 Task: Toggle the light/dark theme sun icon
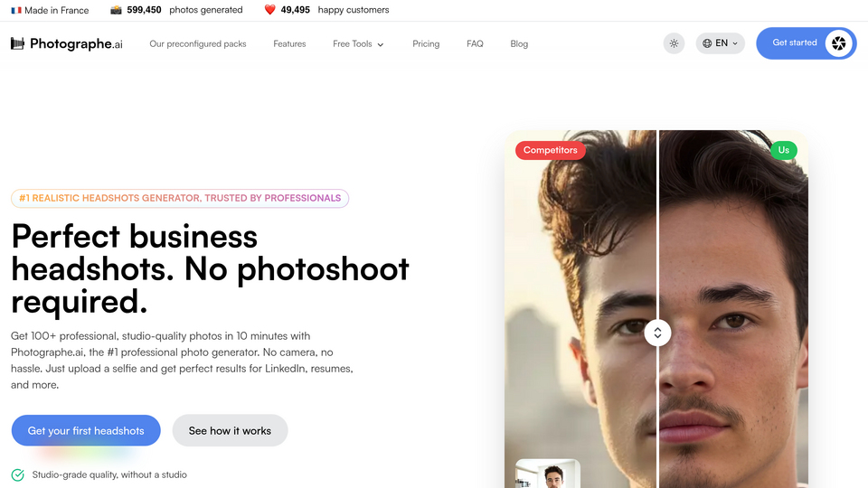tap(674, 43)
